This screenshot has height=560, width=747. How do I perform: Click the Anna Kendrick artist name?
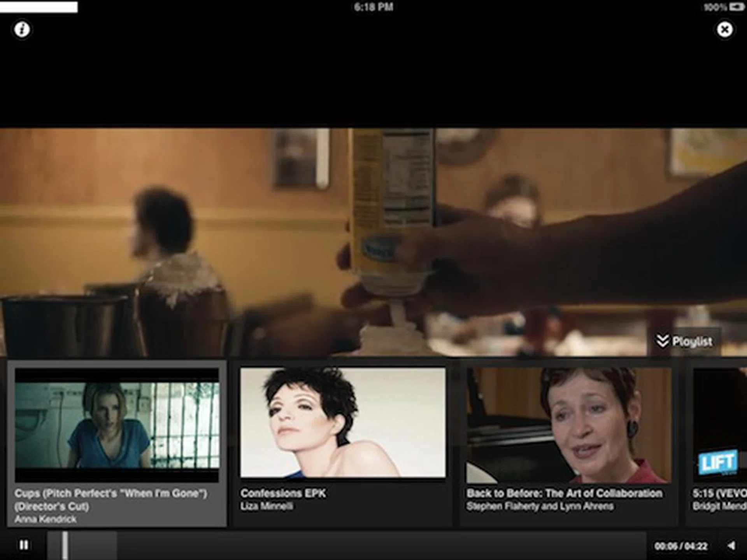46,519
